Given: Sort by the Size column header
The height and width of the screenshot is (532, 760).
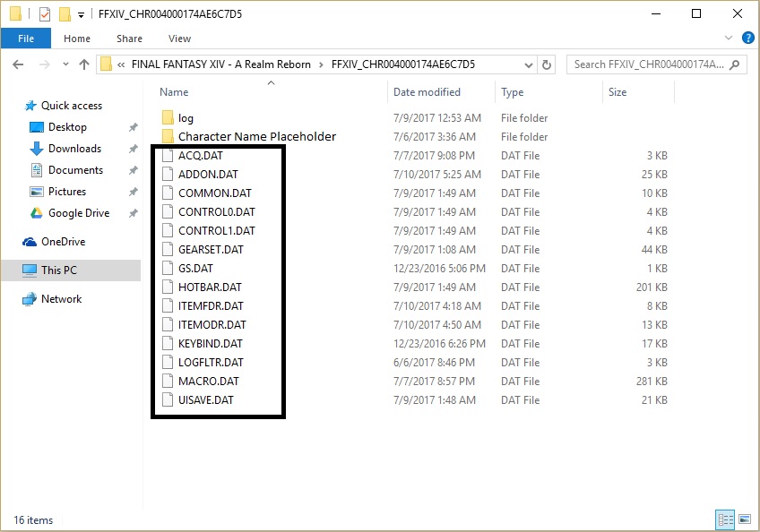Looking at the screenshot, I should [617, 92].
